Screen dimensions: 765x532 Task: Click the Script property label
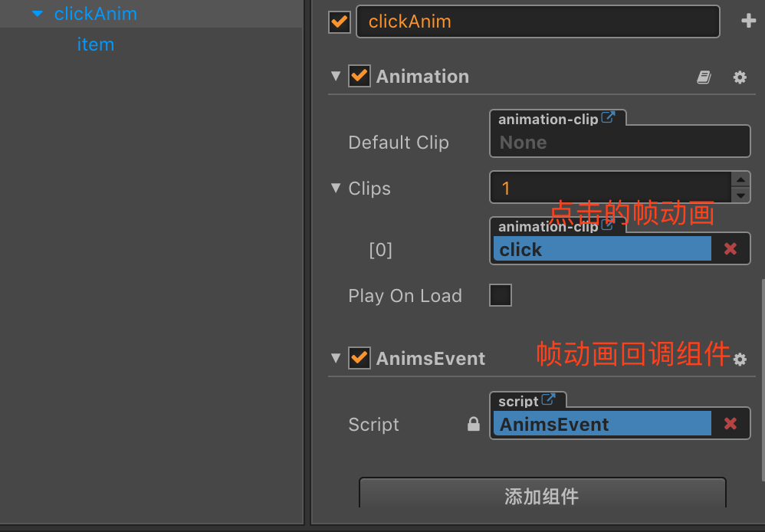(x=374, y=425)
